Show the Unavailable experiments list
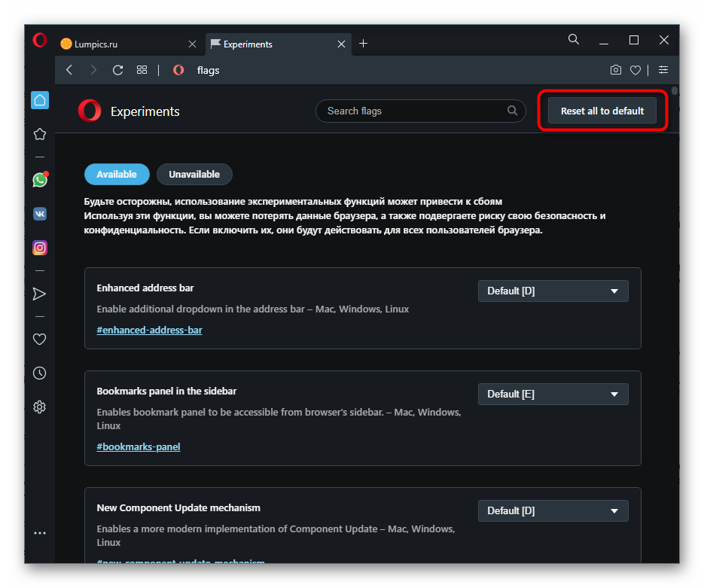This screenshot has width=704, height=588. (194, 174)
